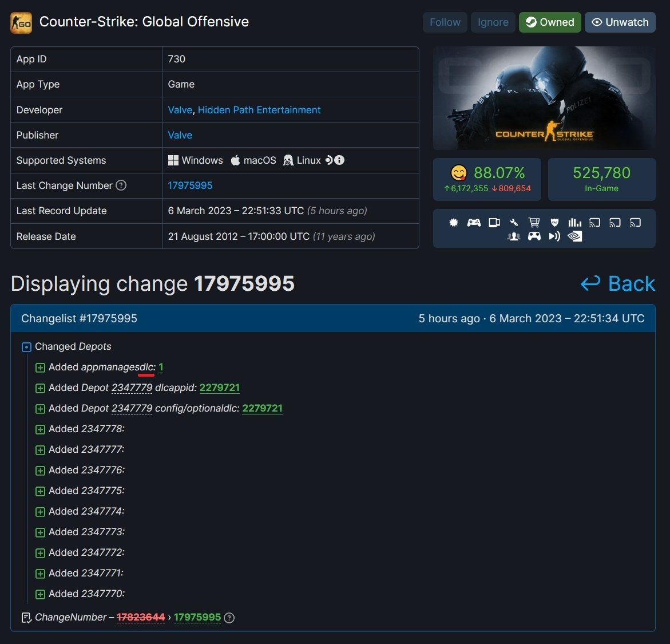
Task: Click Unwatch to stop watching this app
Action: point(620,22)
